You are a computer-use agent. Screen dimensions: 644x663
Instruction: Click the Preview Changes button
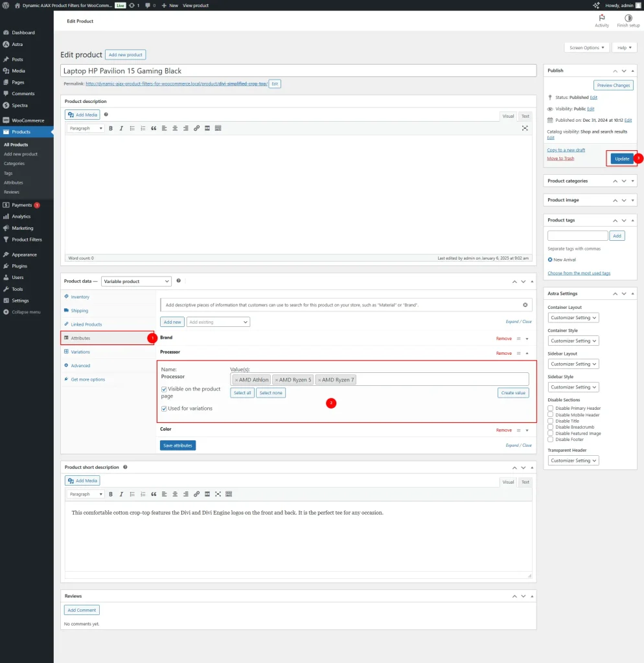[613, 85]
